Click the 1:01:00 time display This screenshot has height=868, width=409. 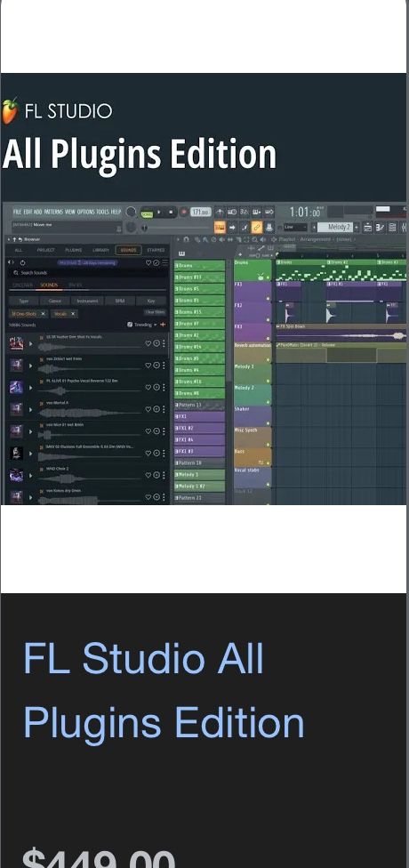[x=305, y=212]
